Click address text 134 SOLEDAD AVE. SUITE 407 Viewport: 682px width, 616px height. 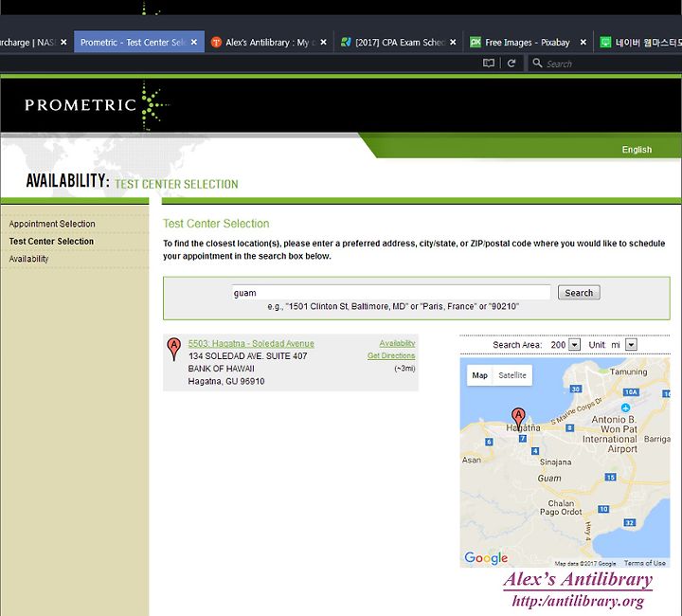click(247, 355)
